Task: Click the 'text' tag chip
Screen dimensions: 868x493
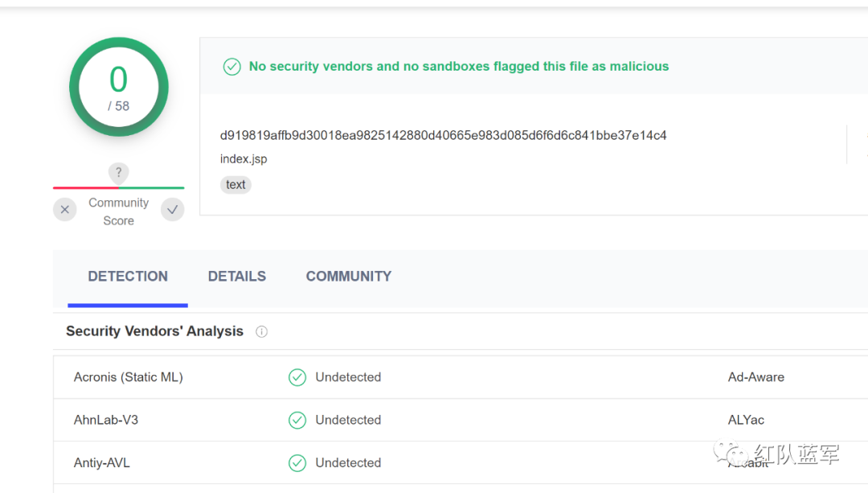Action: (235, 185)
